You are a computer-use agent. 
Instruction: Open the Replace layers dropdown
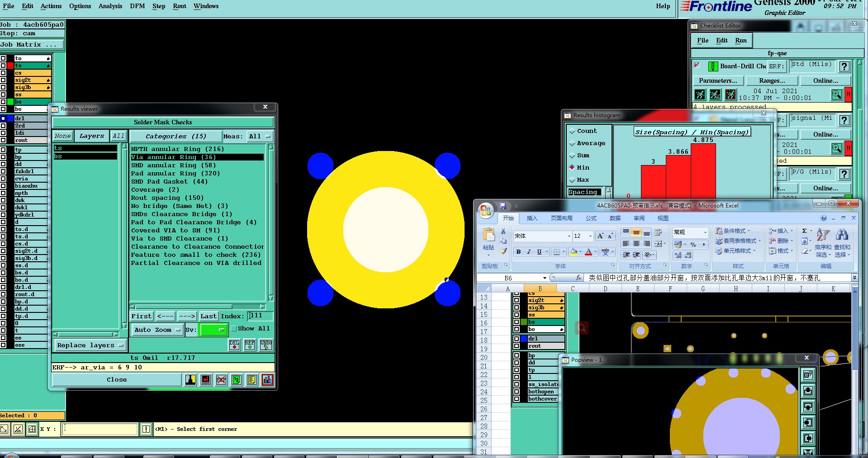(x=90, y=345)
